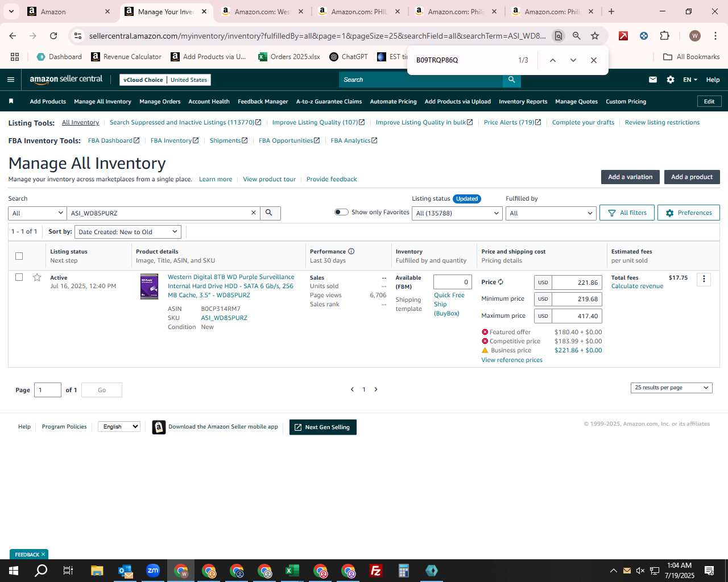Click the Amazon Seller Central logo
Image resolution: width=728 pixels, height=582 pixels.
(x=66, y=80)
